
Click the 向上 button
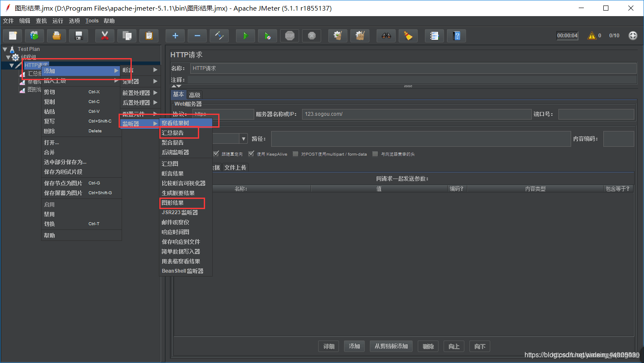pos(454,346)
